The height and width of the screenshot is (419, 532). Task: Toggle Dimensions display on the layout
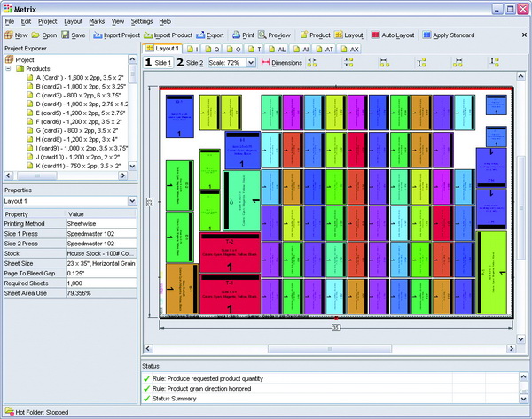click(282, 63)
